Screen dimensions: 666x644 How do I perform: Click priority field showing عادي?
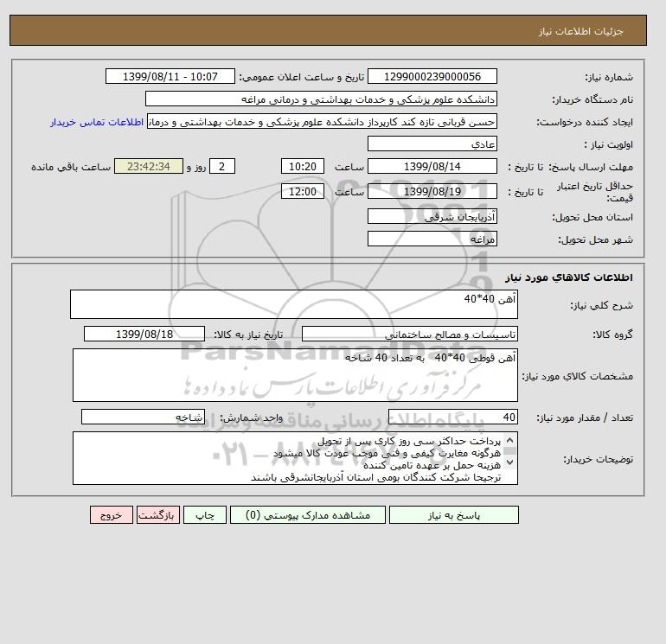coord(432,143)
